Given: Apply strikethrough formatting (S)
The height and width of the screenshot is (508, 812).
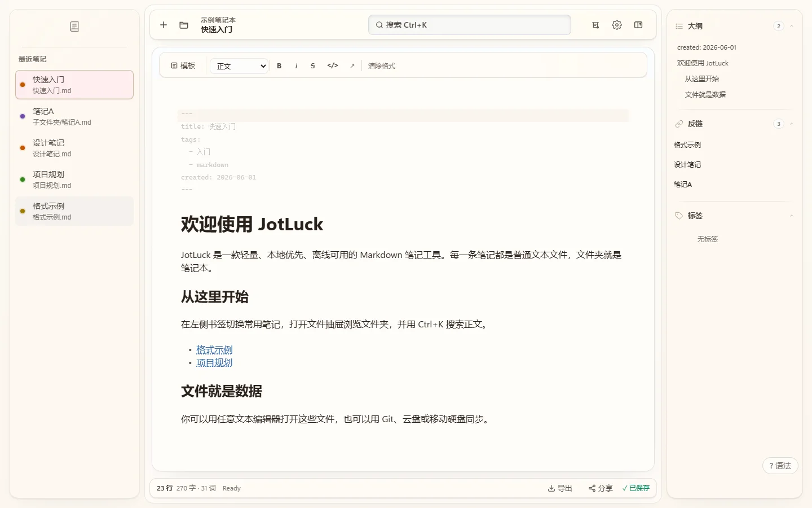Looking at the screenshot, I should coord(313,66).
